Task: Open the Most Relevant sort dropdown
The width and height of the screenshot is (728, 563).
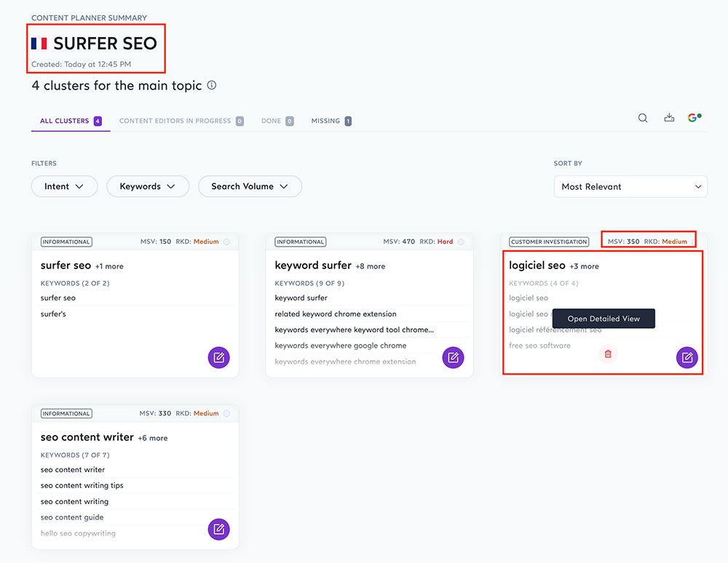Action: [630, 186]
